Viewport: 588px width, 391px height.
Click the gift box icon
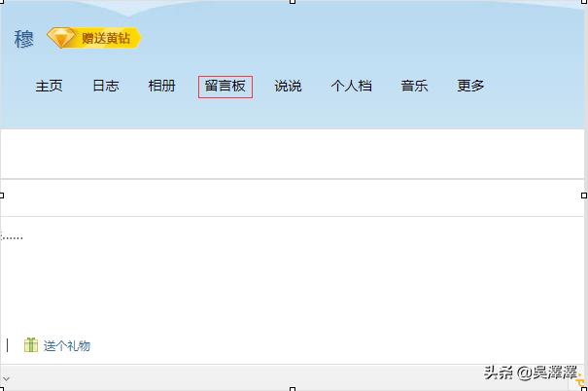(31, 345)
